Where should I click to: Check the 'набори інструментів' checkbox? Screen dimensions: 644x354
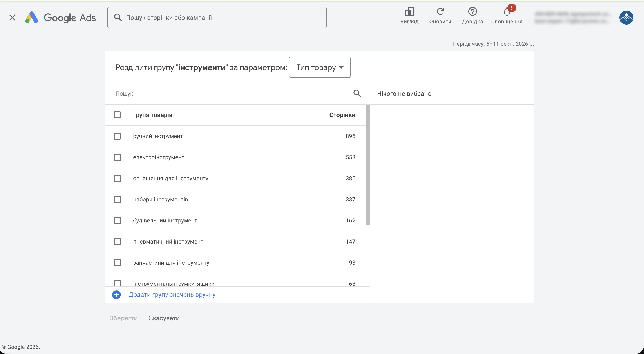point(117,199)
